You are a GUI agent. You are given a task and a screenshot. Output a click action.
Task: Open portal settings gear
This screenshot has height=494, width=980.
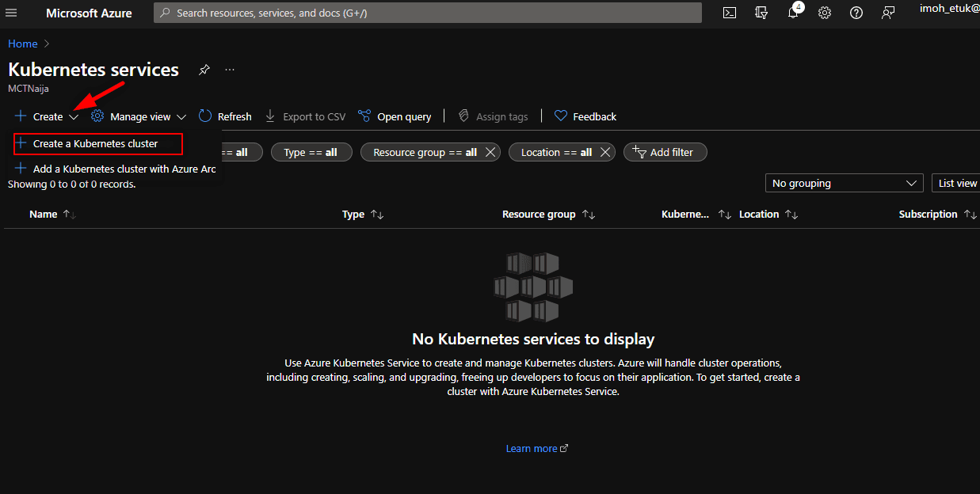(x=825, y=13)
